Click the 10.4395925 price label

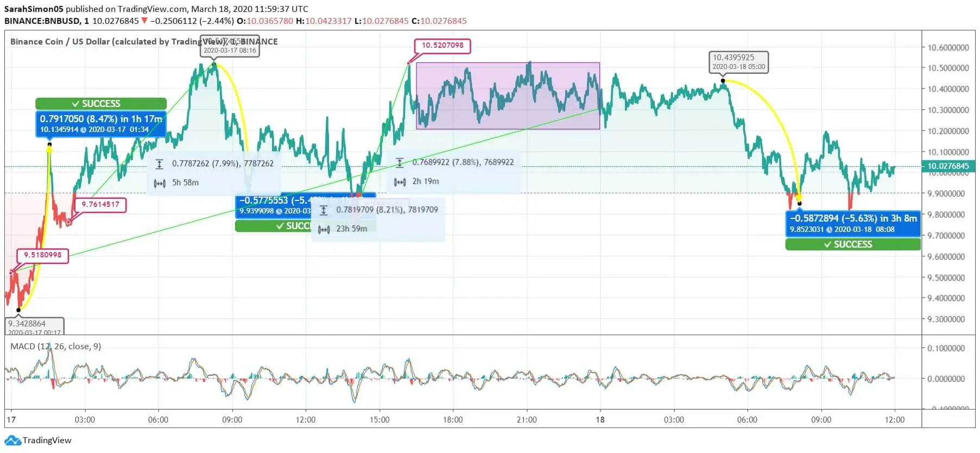(738, 62)
